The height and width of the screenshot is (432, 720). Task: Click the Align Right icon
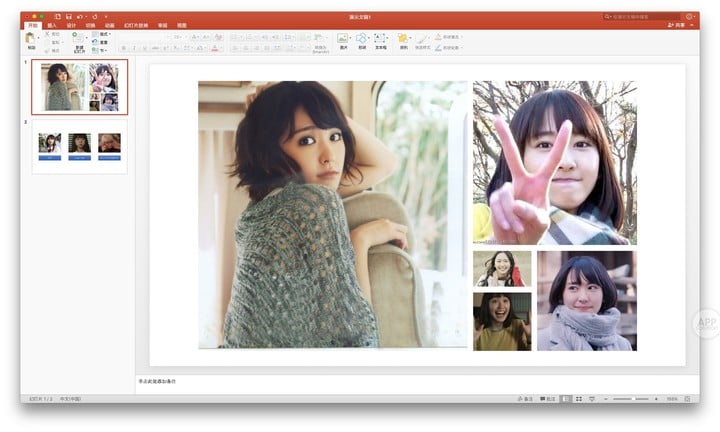tap(256, 48)
